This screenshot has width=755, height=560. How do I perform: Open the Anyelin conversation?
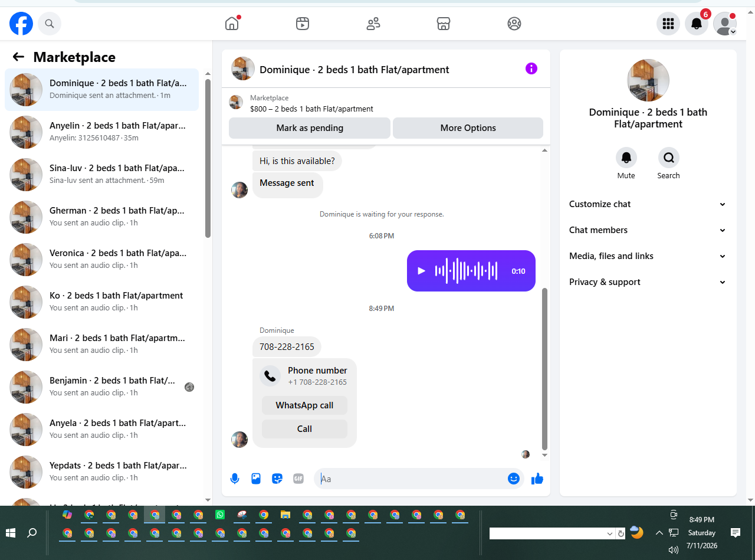(x=101, y=132)
